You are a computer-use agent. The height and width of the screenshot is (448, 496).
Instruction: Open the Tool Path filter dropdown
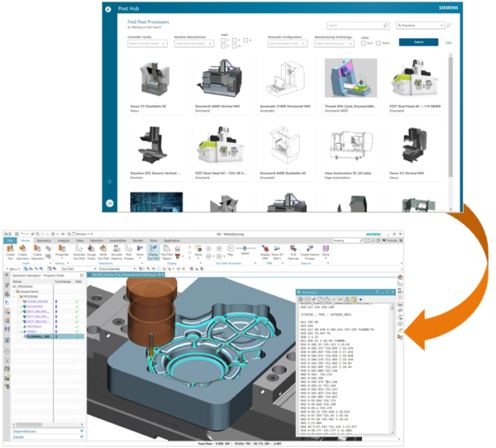79,269
